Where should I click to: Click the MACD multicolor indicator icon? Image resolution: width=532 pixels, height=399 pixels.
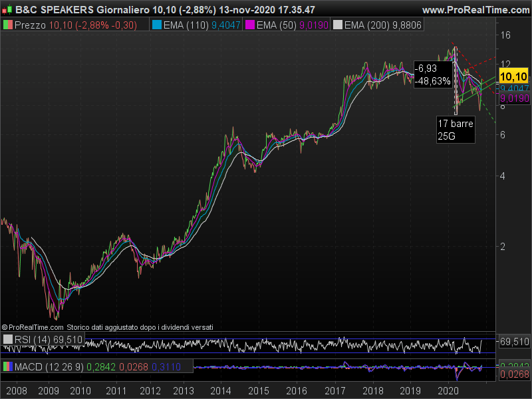point(7,366)
